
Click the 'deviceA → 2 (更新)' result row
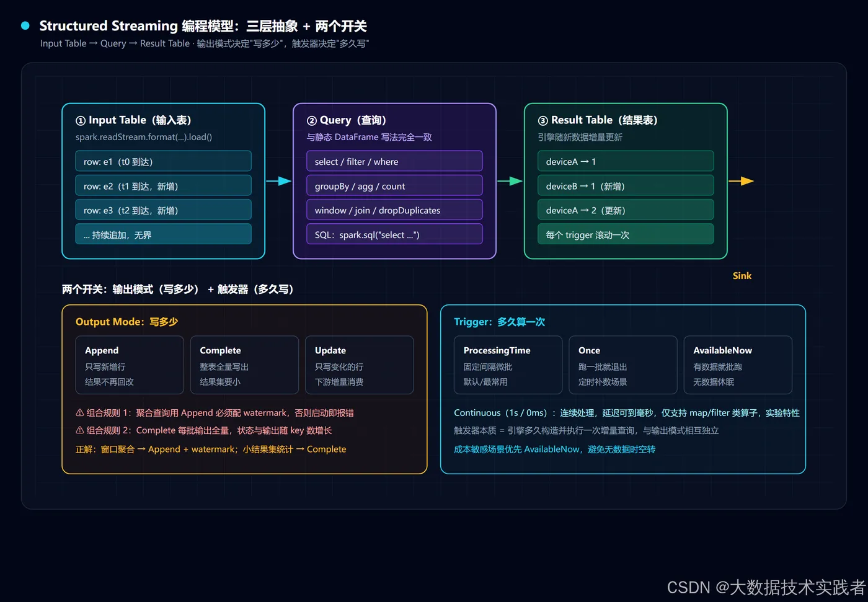(626, 210)
